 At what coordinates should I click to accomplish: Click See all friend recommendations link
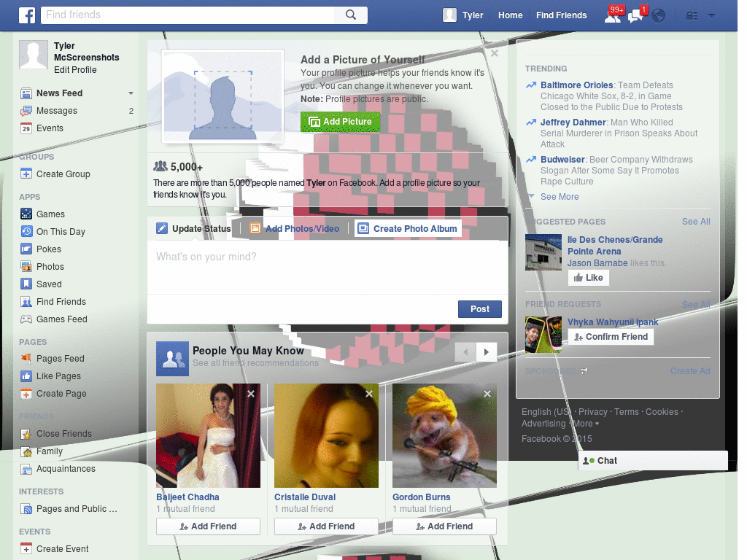pos(255,363)
